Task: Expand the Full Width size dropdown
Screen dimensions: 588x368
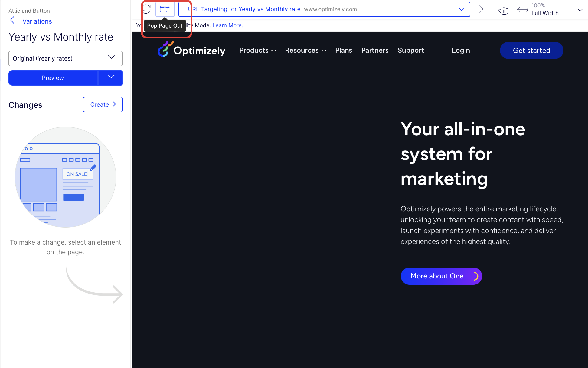Action: pos(580,10)
